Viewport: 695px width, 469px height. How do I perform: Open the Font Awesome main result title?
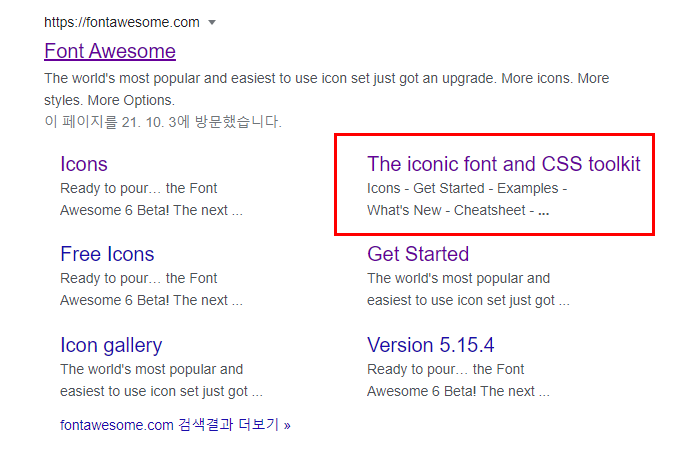[110, 51]
